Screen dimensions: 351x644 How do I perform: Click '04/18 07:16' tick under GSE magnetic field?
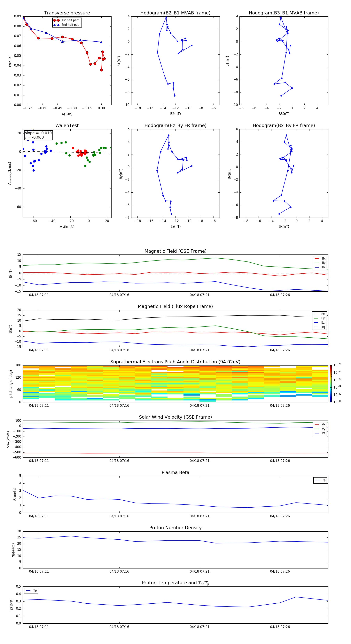click(119, 295)
